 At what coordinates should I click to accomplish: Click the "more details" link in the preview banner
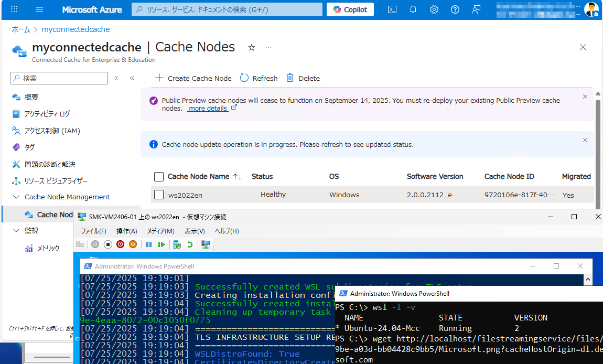coord(208,108)
